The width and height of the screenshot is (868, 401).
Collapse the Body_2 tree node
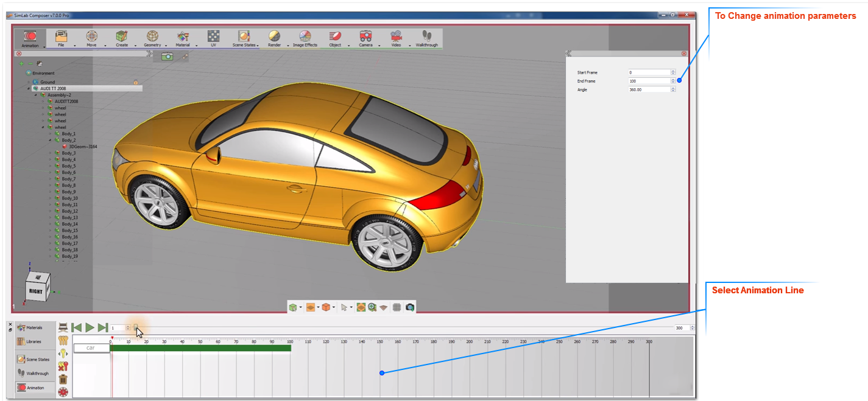pyautogui.click(x=51, y=140)
